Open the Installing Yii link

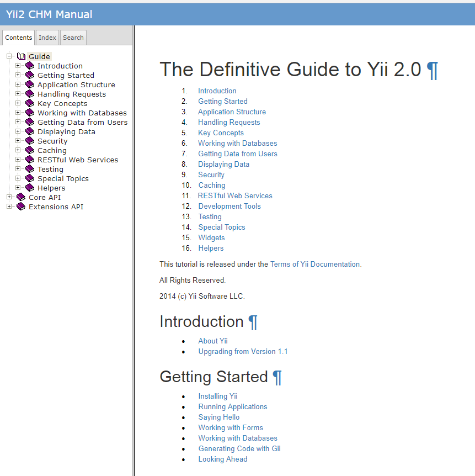click(x=218, y=396)
